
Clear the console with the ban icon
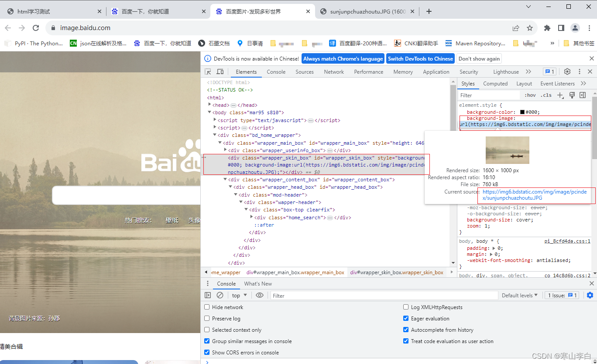[x=220, y=295]
